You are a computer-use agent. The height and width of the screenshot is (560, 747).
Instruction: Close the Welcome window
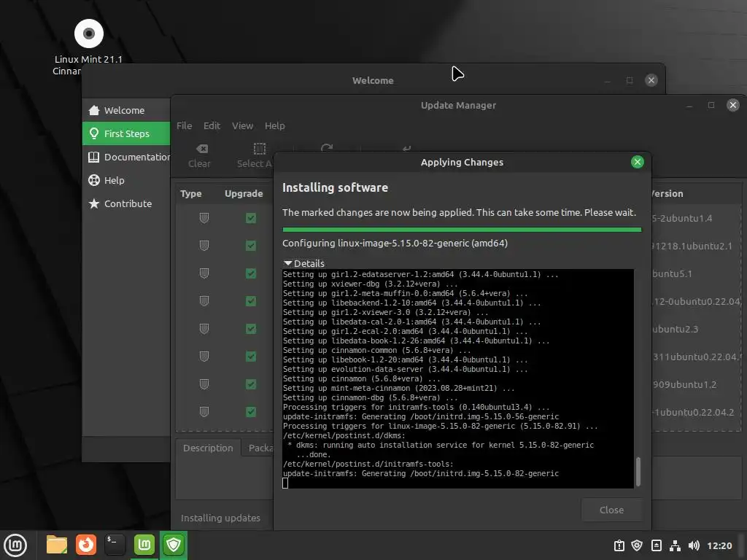coord(651,80)
